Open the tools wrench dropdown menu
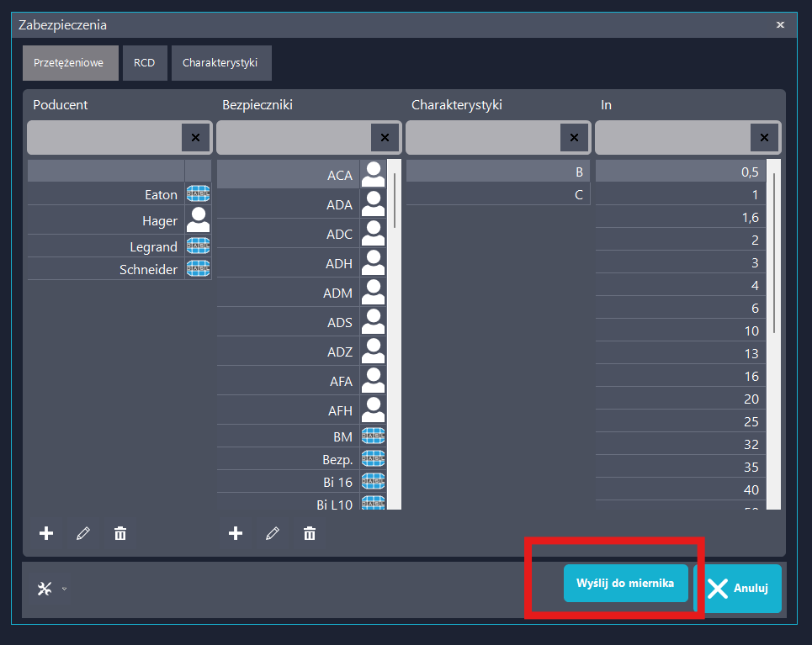This screenshot has height=645, width=812. (x=50, y=589)
